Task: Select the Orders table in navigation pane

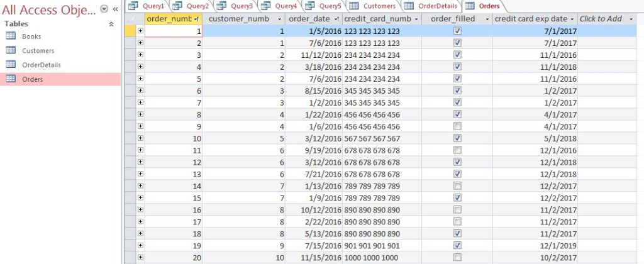Action: click(x=60, y=79)
